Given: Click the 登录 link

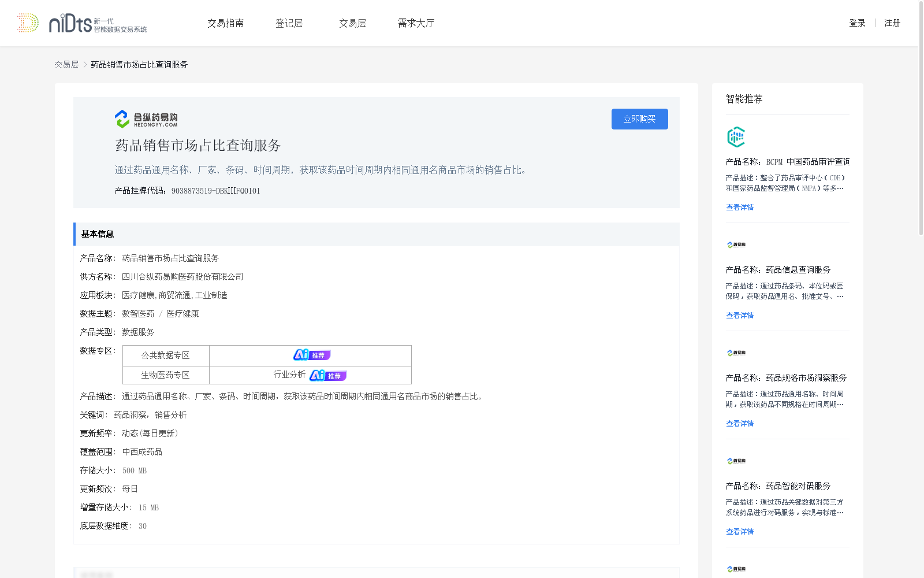Looking at the screenshot, I should coord(857,23).
